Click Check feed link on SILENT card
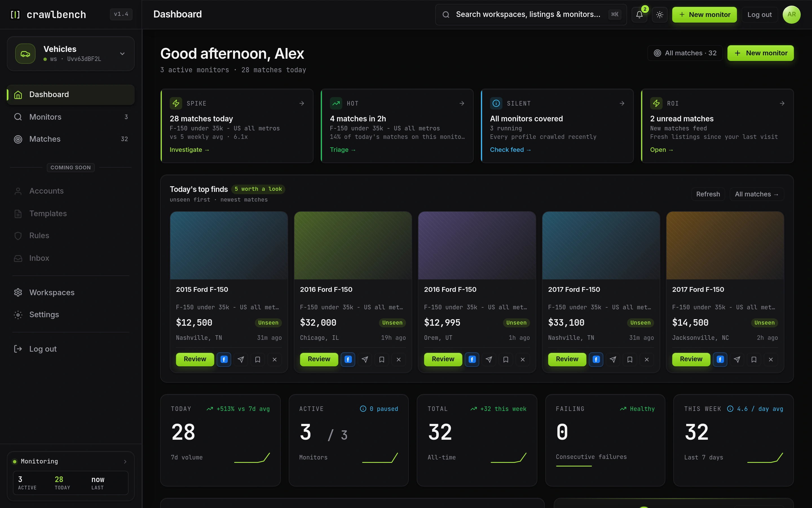The image size is (812, 508). [x=510, y=150]
